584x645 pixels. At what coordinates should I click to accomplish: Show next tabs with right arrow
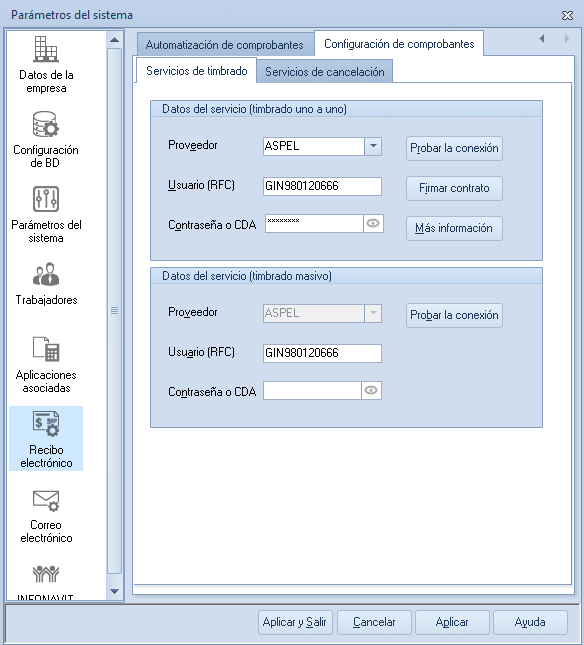coord(567,39)
